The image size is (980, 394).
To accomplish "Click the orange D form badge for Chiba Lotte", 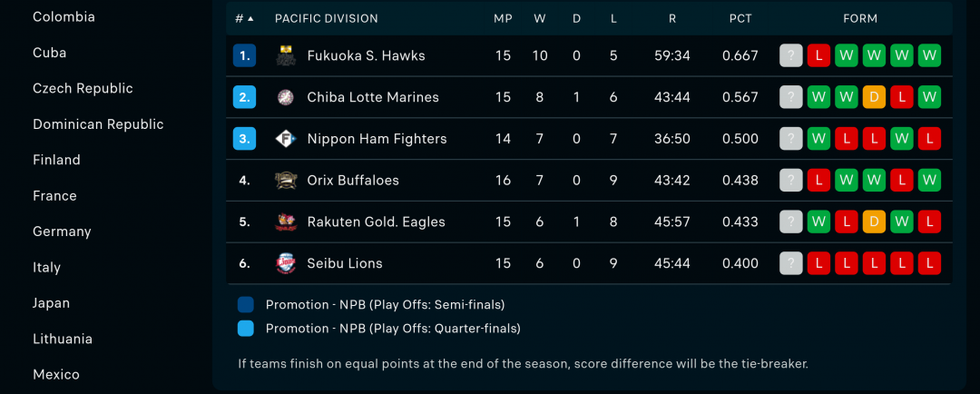I will click(x=874, y=97).
